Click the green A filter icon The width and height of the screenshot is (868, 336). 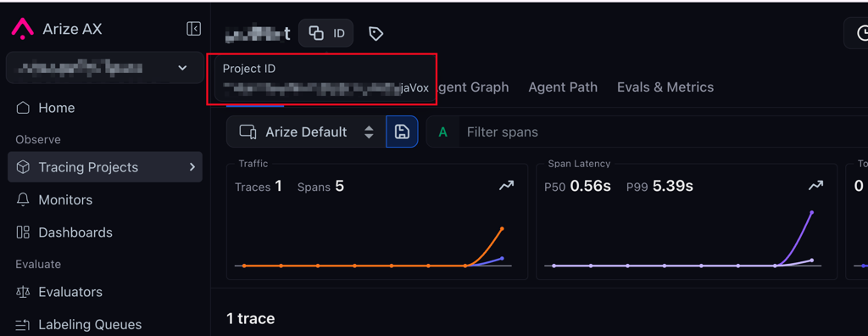point(442,132)
